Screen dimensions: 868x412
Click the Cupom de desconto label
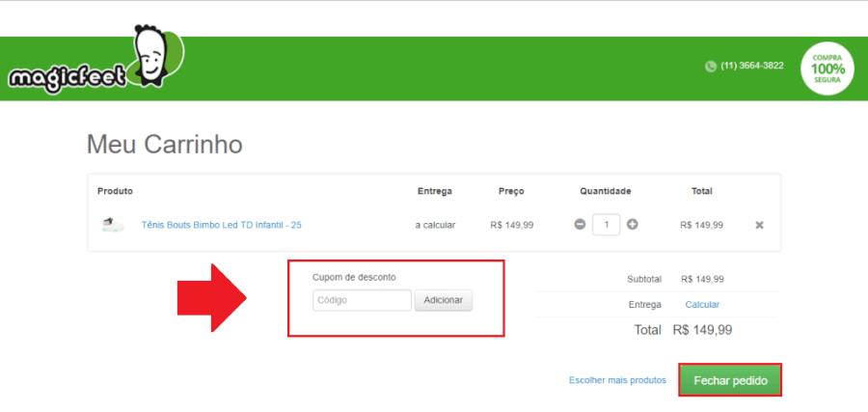[x=354, y=278]
